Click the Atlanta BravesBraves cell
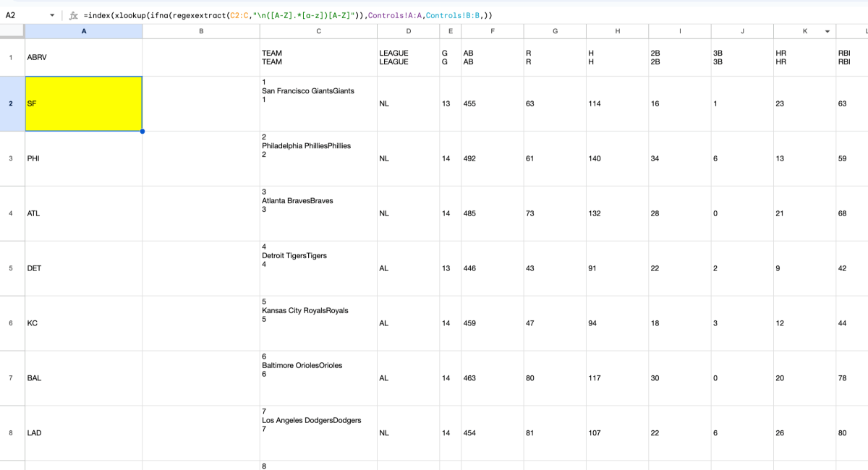Viewport: 868px width, 470px height. pos(318,213)
